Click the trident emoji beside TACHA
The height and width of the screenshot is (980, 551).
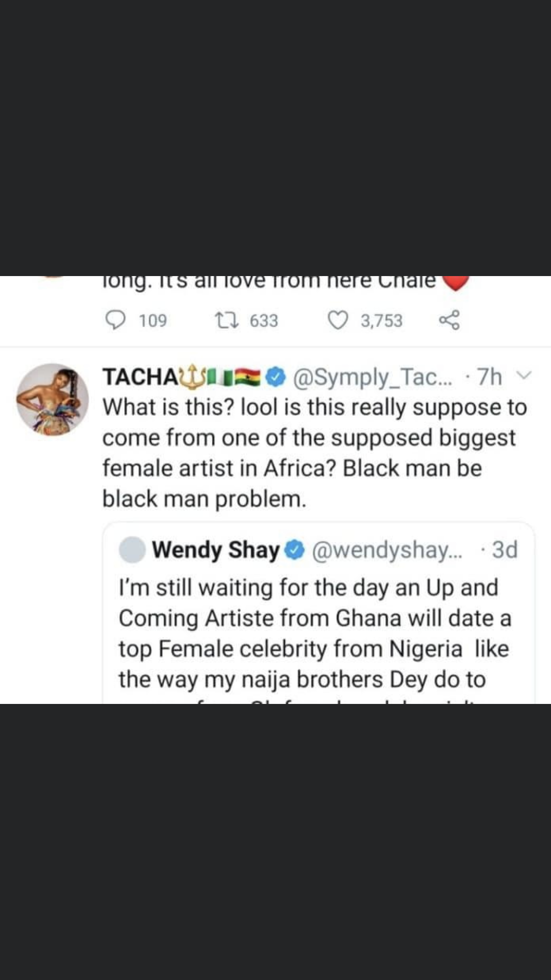[192, 376]
